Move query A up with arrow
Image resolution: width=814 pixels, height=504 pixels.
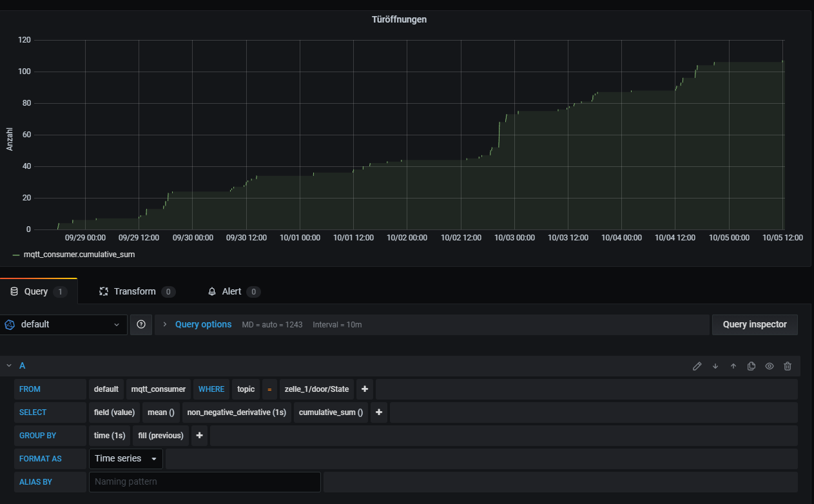(x=733, y=366)
